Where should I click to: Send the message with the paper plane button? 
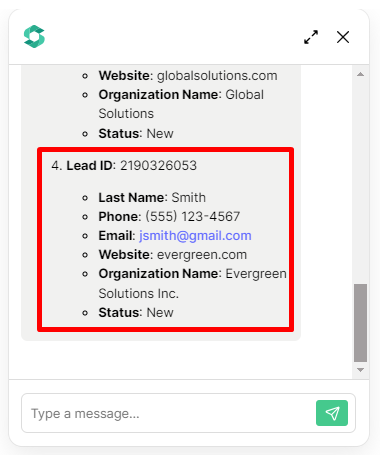(332, 413)
